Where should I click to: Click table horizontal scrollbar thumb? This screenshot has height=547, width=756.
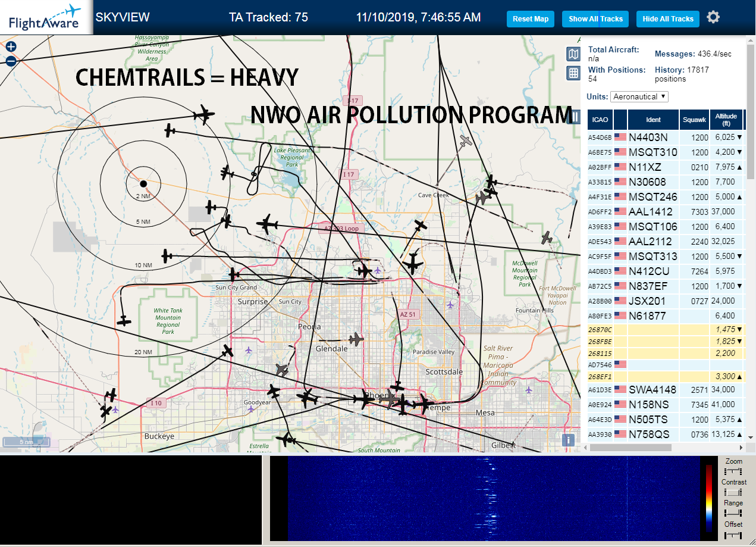pos(630,447)
